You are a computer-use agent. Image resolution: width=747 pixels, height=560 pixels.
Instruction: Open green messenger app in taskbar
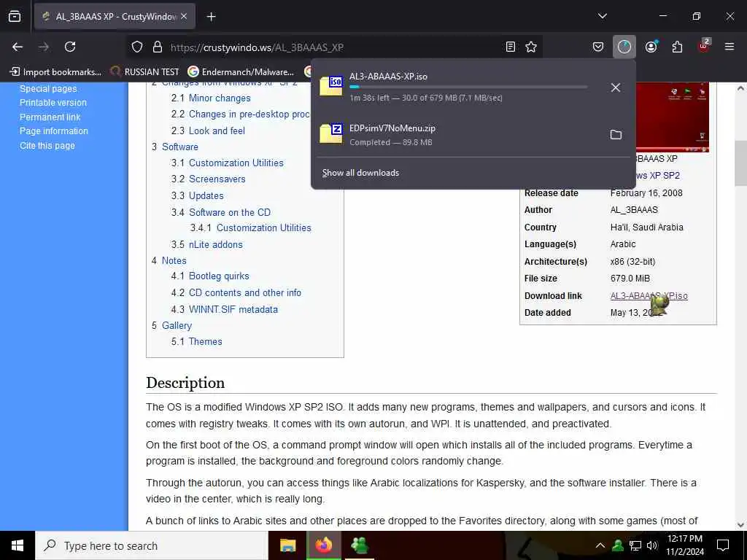(360, 545)
